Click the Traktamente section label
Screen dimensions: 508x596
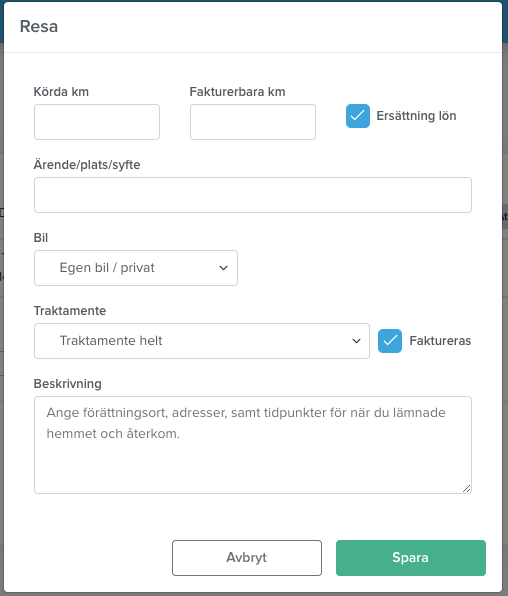coord(70,311)
